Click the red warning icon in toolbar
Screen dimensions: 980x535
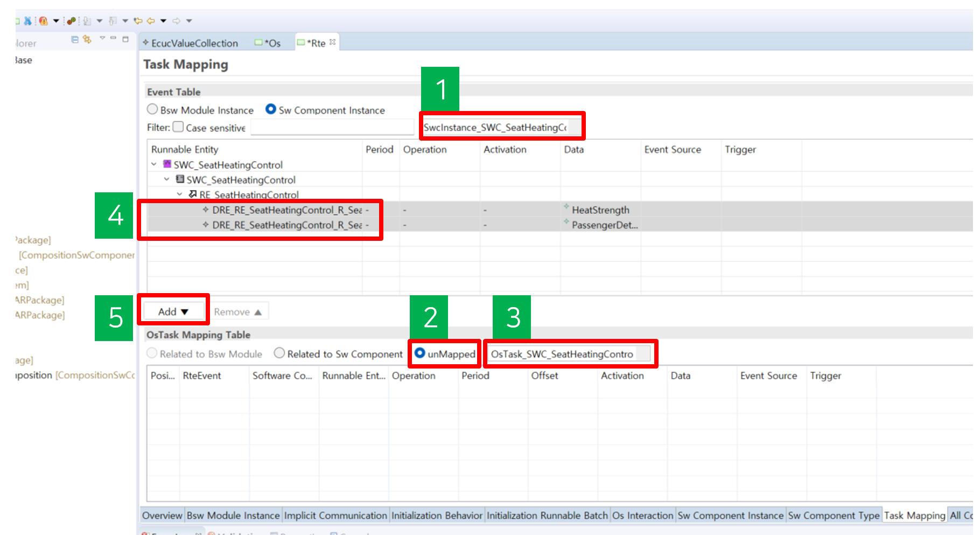coord(43,21)
